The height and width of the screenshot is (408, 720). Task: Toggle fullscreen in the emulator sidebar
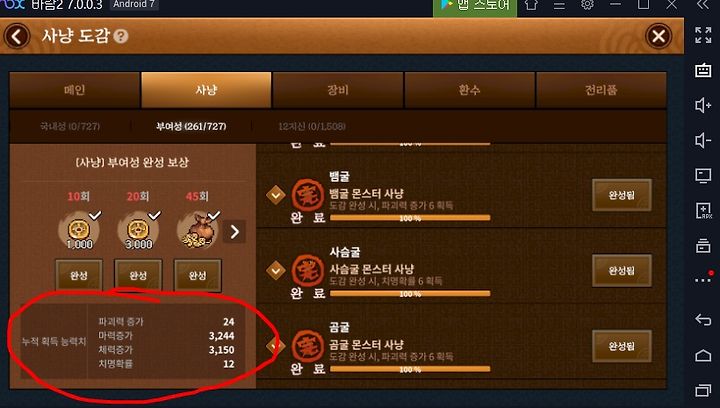point(703,35)
